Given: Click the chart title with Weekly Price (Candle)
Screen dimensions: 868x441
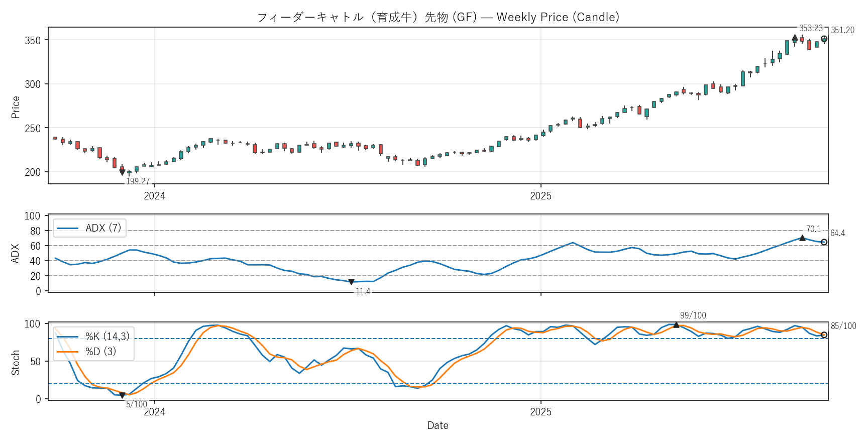Looking at the screenshot, I should coord(438,17).
